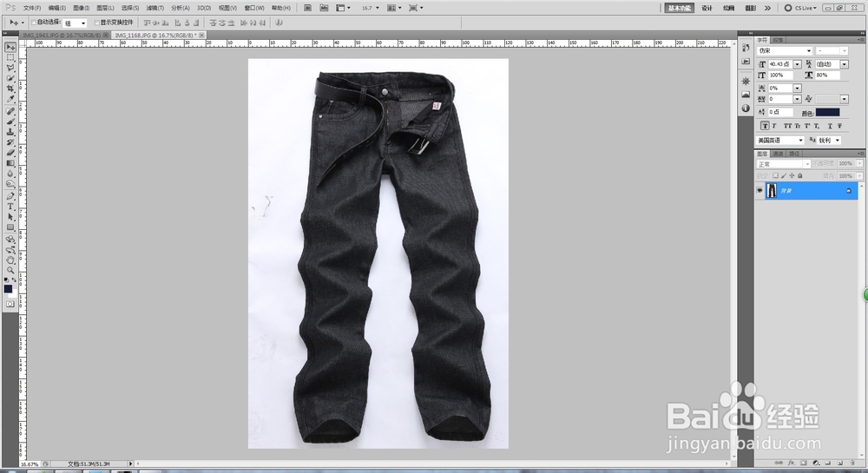This screenshot has height=473, width=868.
Task: Select the Zoom tool
Action: point(10,271)
